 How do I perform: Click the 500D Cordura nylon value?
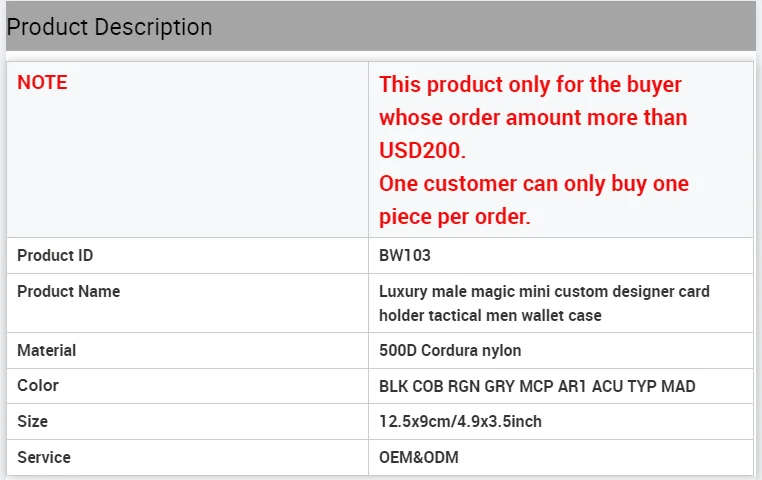pyautogui.click(x=450, y=350)
